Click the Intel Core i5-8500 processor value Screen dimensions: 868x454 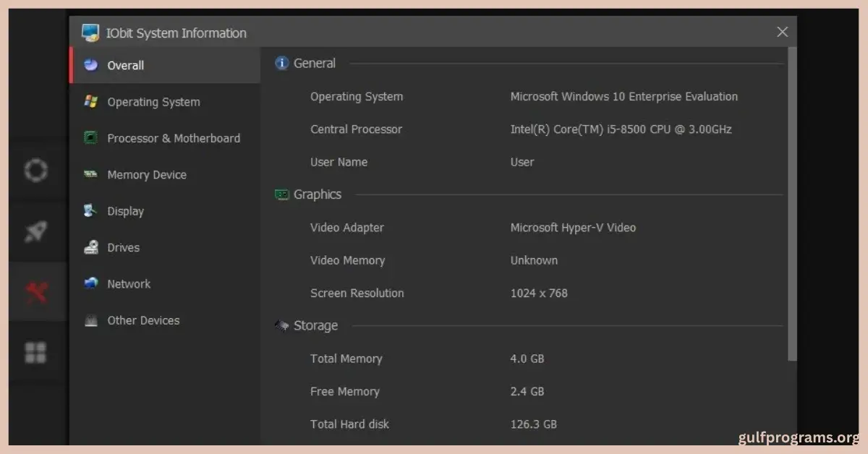click(x=621, y=129)
